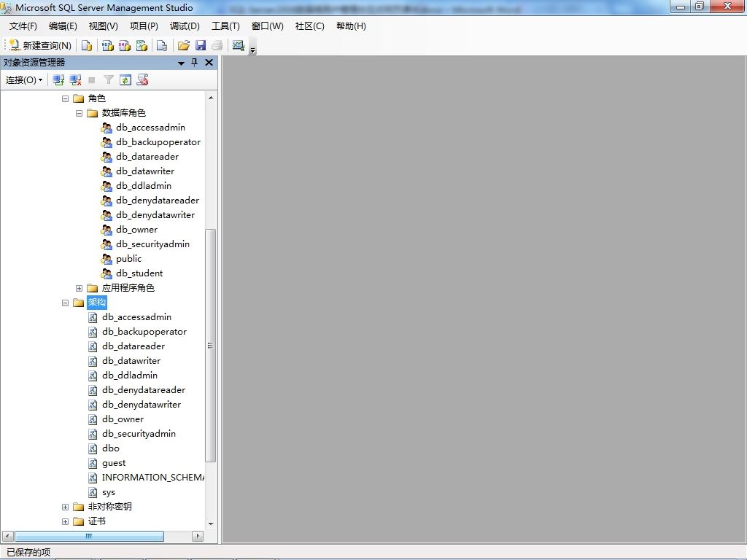The image size is (747, 560).
Task: Open the 文件(F) menu
Action: [23, 26]
